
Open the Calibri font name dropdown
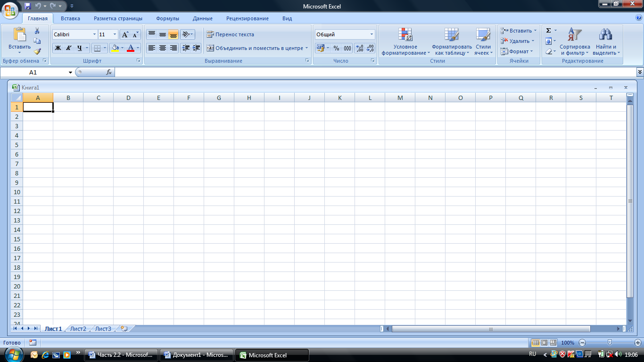coord(94,34)
